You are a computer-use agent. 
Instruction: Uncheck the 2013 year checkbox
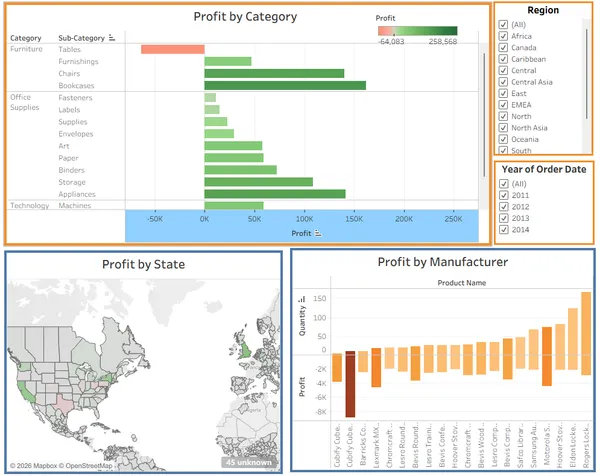click(504, 218)
